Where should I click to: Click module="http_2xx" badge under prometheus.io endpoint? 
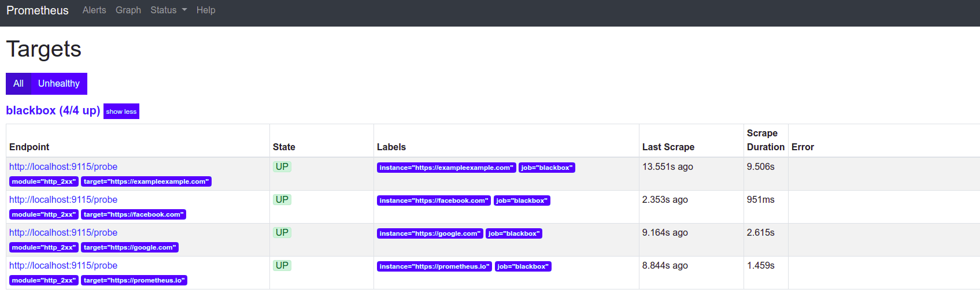(44, 280)
